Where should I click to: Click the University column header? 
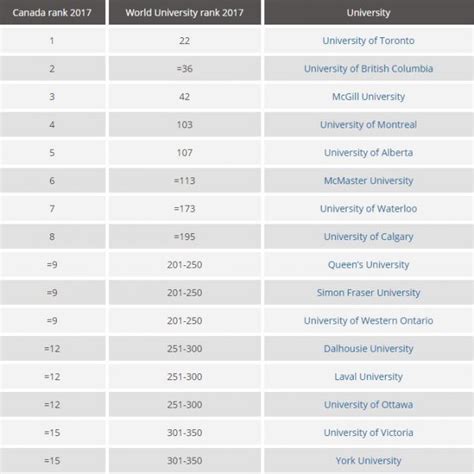pyautogui.click(x=369, y=12)
